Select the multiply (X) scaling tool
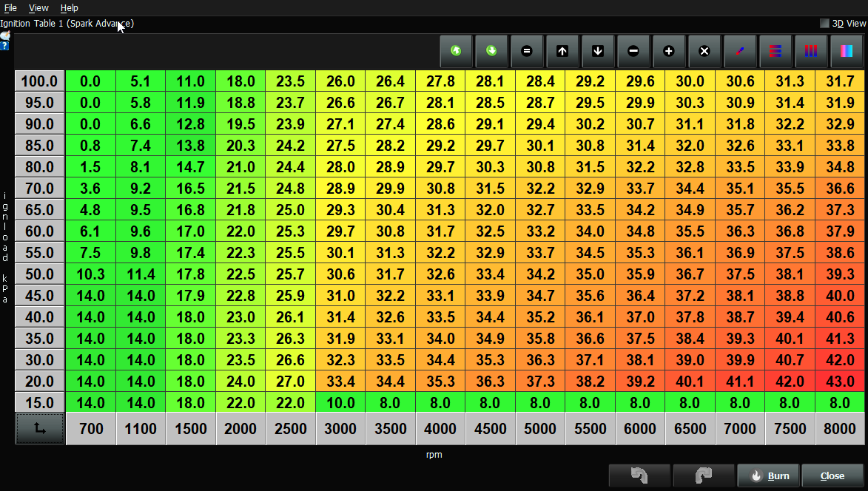The height and width of the screenshot is (491, 868). point(704,51)
